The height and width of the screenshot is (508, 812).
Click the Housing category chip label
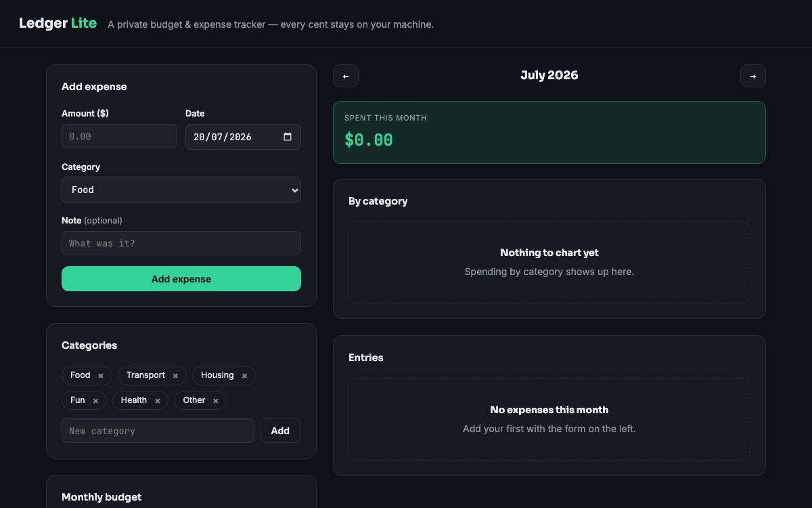pyautogui.click(x=217, y=375)
